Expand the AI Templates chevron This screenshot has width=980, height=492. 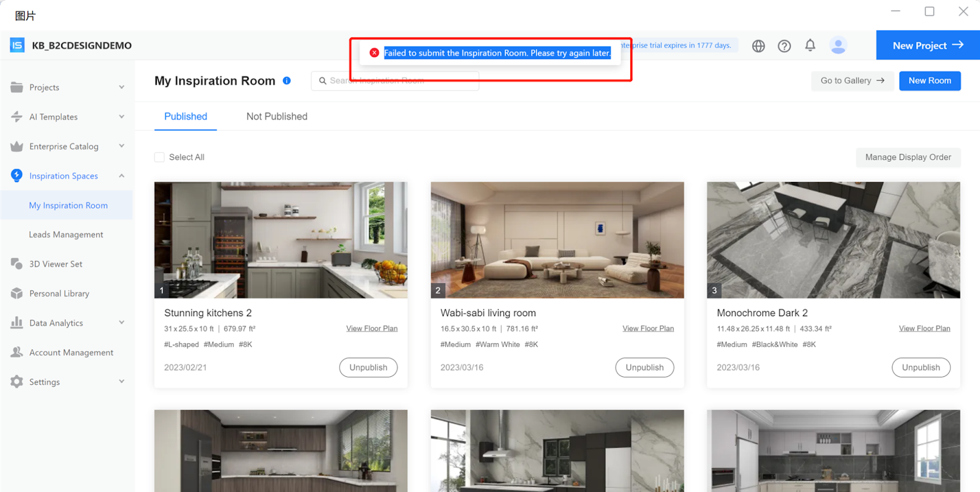coord(121,116)
